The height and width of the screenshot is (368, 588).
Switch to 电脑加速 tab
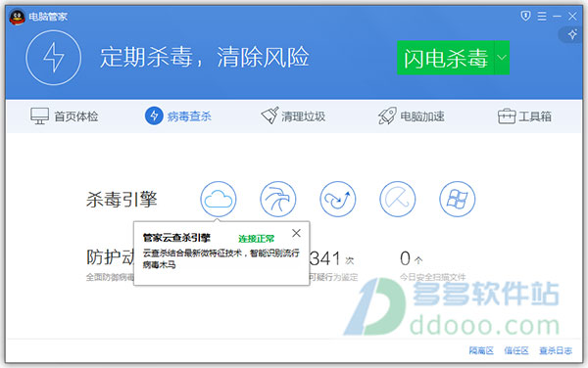[x=412, y=116]
